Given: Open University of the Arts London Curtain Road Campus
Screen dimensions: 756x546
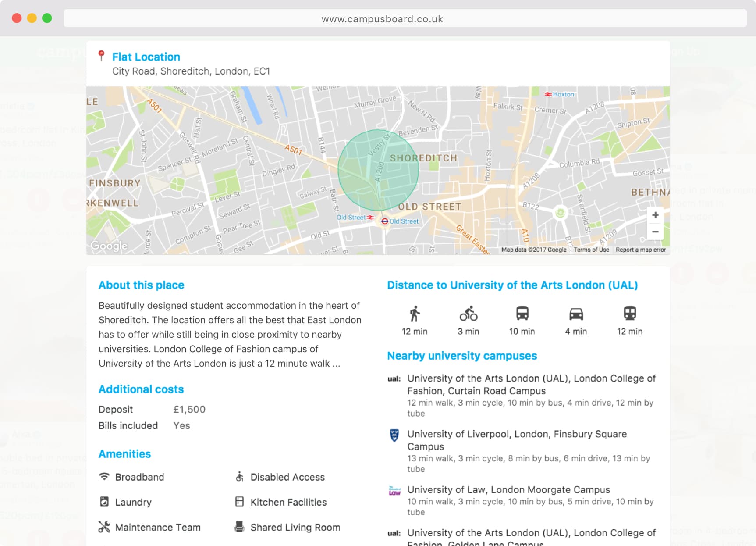Looking at the screenshot, I should point(531,385).
